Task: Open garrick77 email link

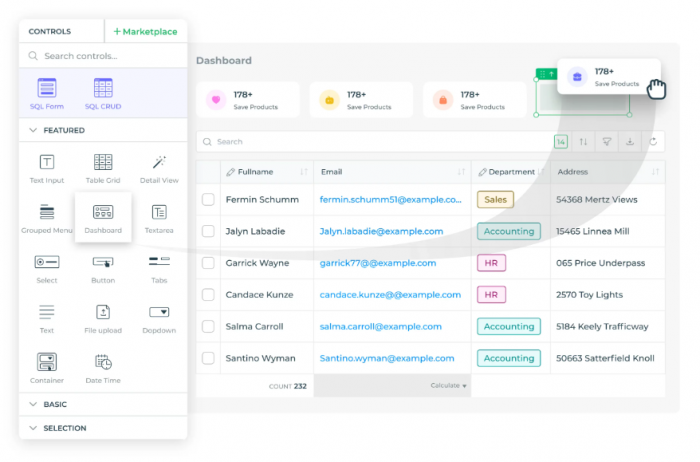Action: 378,263
